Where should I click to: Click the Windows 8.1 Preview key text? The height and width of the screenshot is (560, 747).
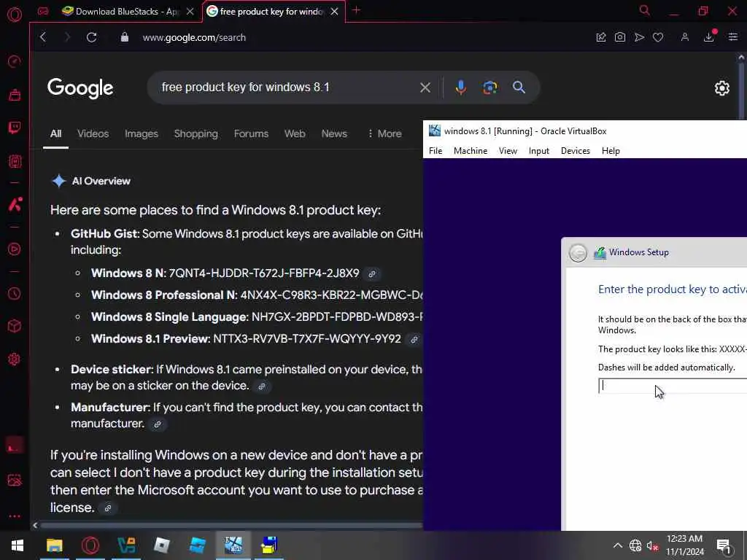pos(307,339)
